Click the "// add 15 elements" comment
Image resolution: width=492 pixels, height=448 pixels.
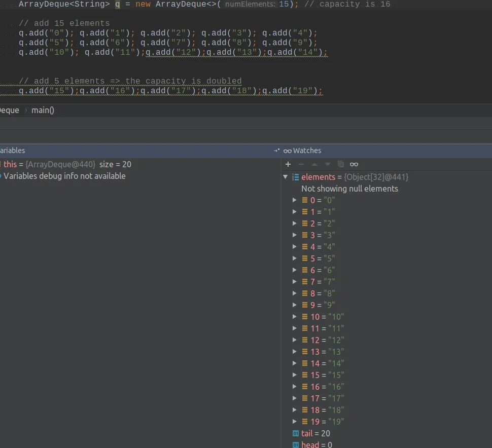pyautogui.click(x=64, y=23)
